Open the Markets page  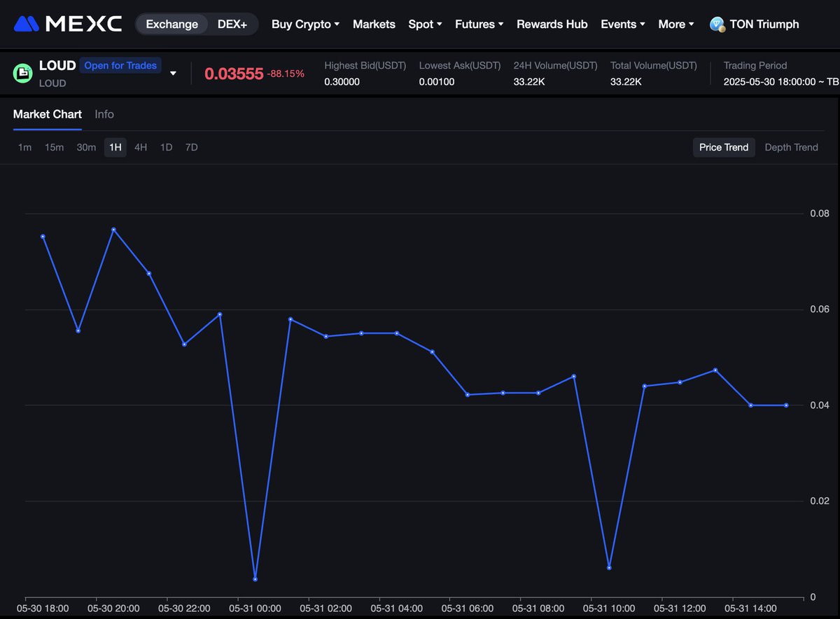(x=374, y=24)
